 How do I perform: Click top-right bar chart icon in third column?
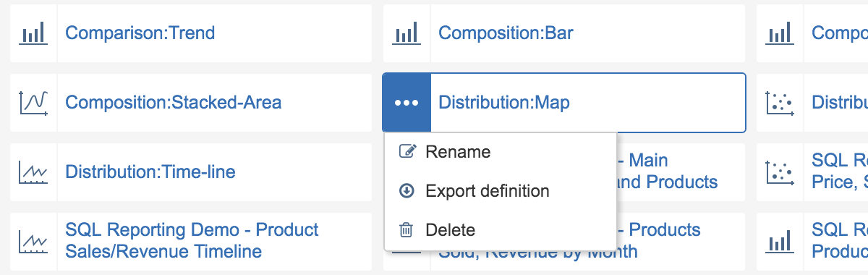click(x=780, y=33)
